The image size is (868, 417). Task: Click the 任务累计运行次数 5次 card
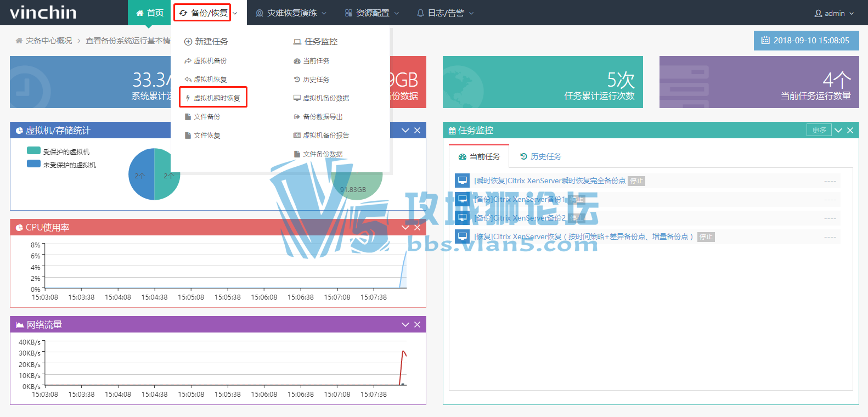(543, 82)
